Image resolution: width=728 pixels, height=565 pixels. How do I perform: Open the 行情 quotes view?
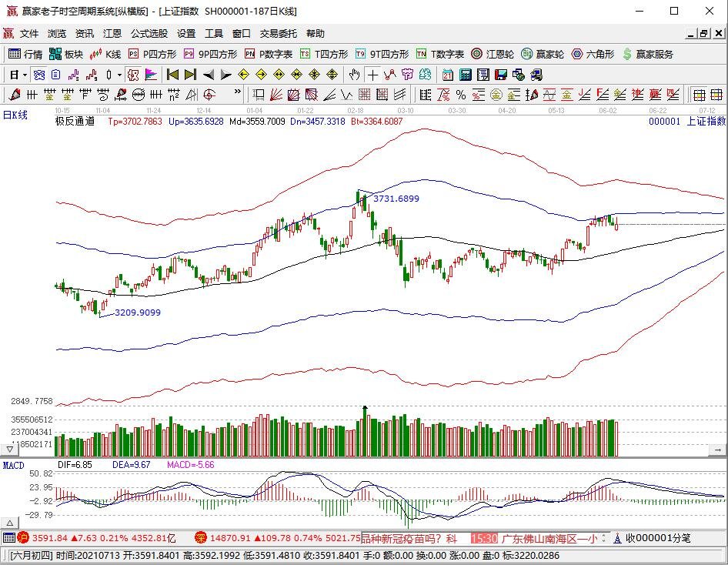(x=25, y=55)
